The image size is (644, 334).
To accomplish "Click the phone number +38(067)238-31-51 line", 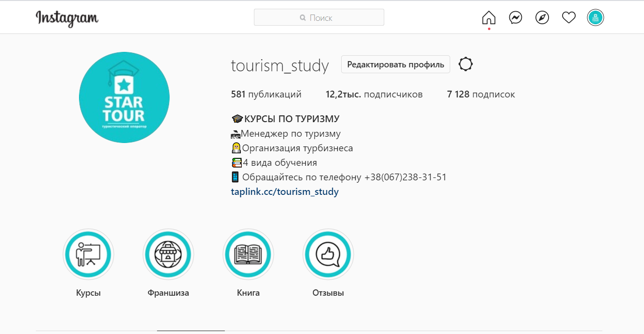I will [x=339, y=177].
